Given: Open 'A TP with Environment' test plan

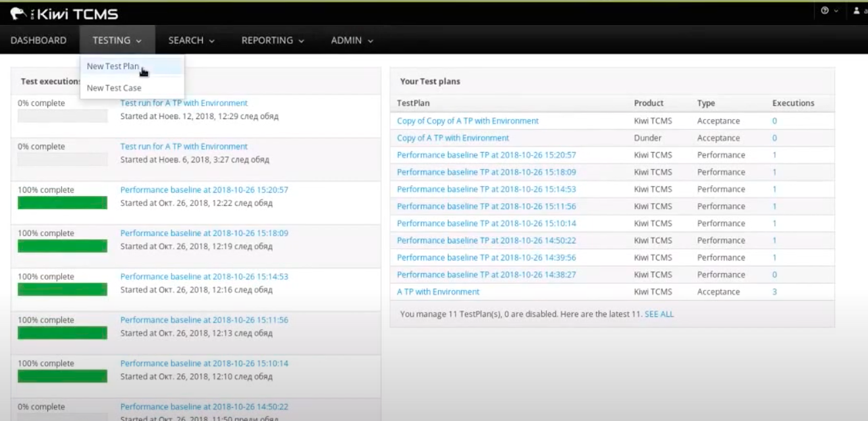Looking at the screenshot, I should click(438, 292).
